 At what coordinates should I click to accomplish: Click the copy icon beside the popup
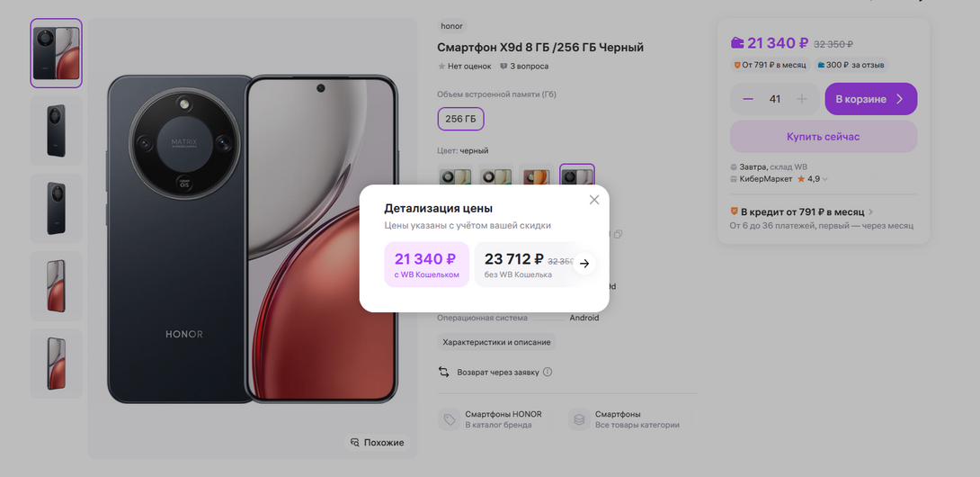[x=618, y=235]
